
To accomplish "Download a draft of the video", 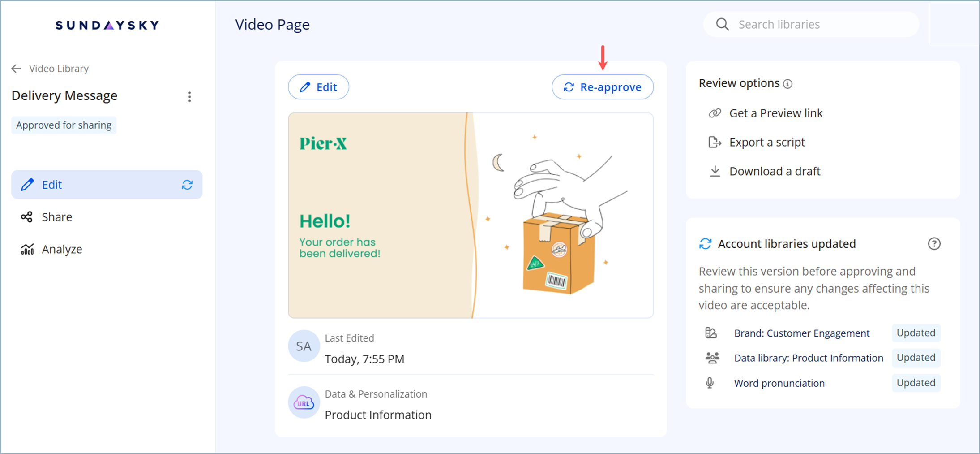I will [x=775, y=171].
